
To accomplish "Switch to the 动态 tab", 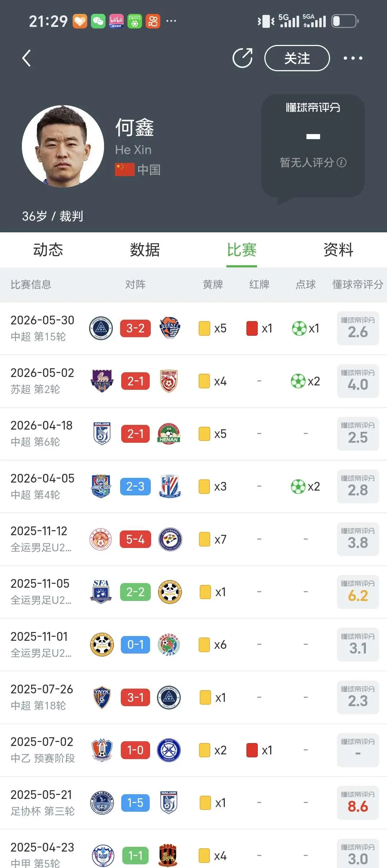I will click(48, 250).
